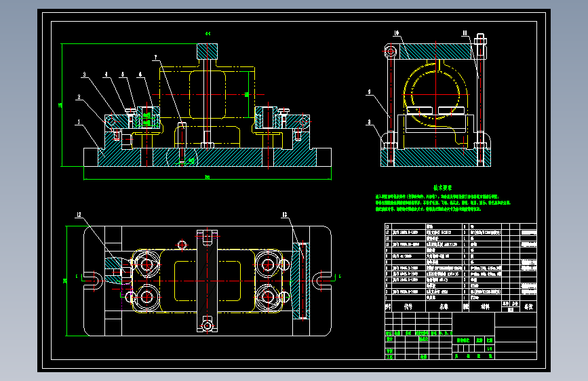Click balloon number 2 in the front view
The image size is (588, 381).
point(79,97)
